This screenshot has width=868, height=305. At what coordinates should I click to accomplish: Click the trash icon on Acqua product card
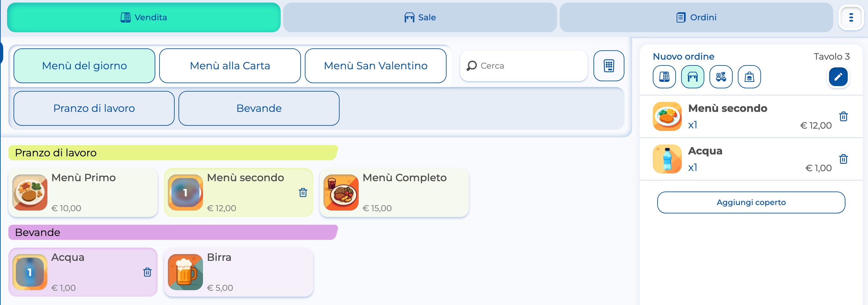(x=147, y=272)
